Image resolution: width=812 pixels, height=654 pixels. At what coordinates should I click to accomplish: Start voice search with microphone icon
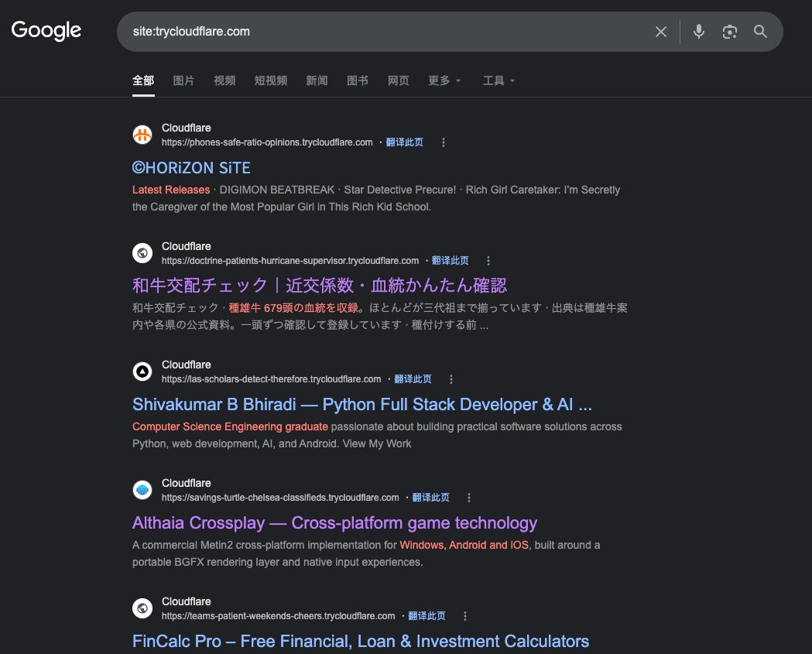pos(698,32)
